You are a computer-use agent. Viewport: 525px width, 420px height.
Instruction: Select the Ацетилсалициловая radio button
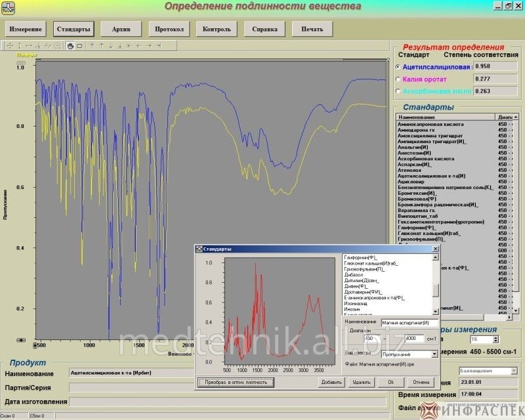(x=398, y=67)
